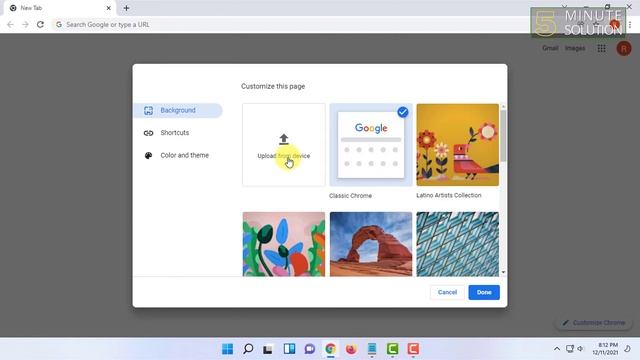This screenshot has height=360, width=640.
Task: Click the Done button
Action: (x=484, y=292)
